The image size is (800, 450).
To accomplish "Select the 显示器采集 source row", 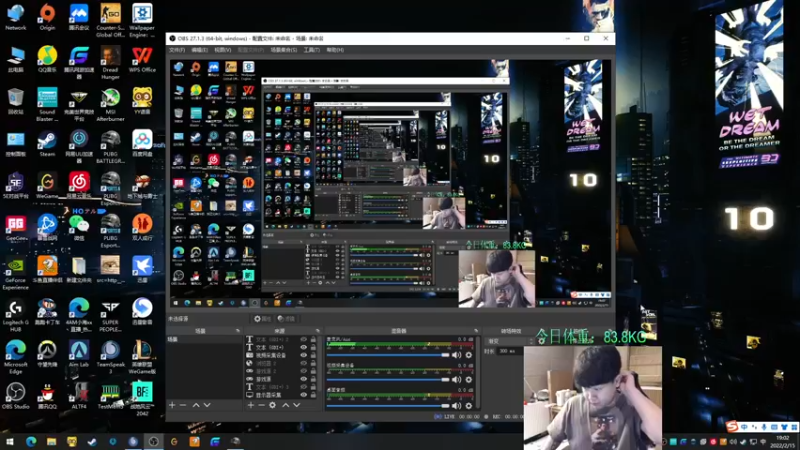I will point(283,395).
